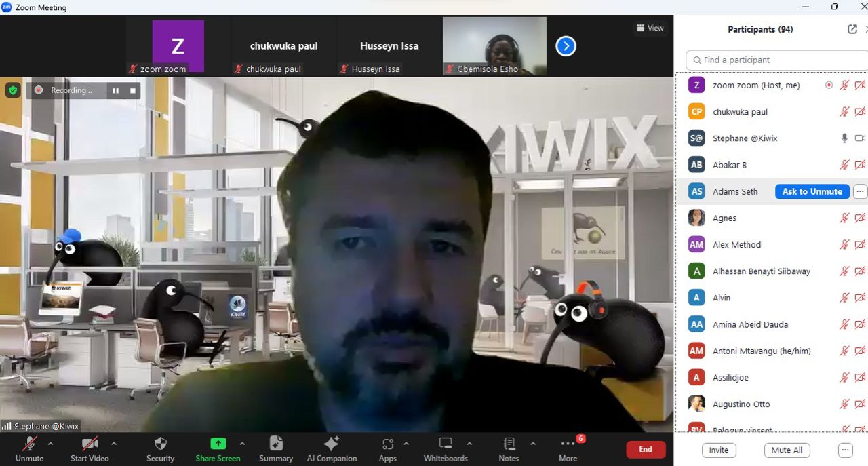
Task: Open the Participants panel more options menu
Action: [x=845, y=450]
